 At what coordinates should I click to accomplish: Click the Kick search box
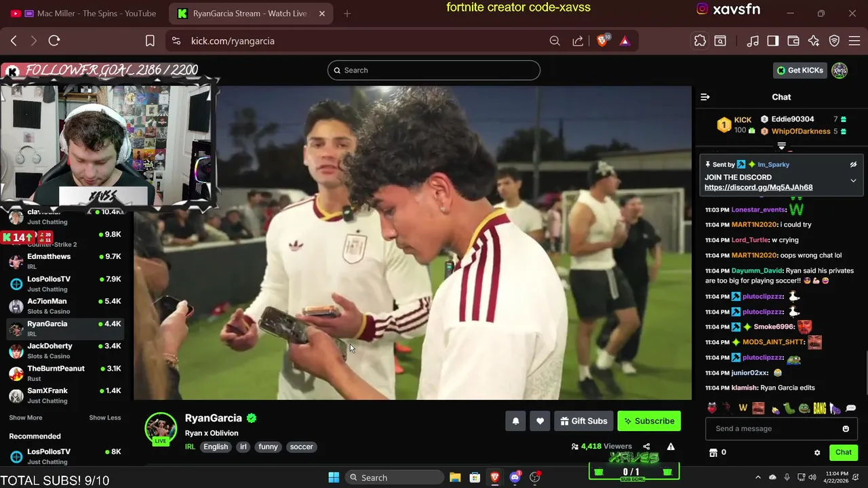tap(434, 70)
